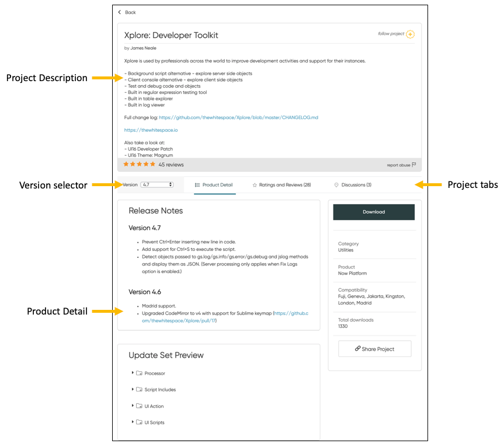Click the star icon on Ratings tab
This screenshot has height=447, width=504.
pos(254,184)
